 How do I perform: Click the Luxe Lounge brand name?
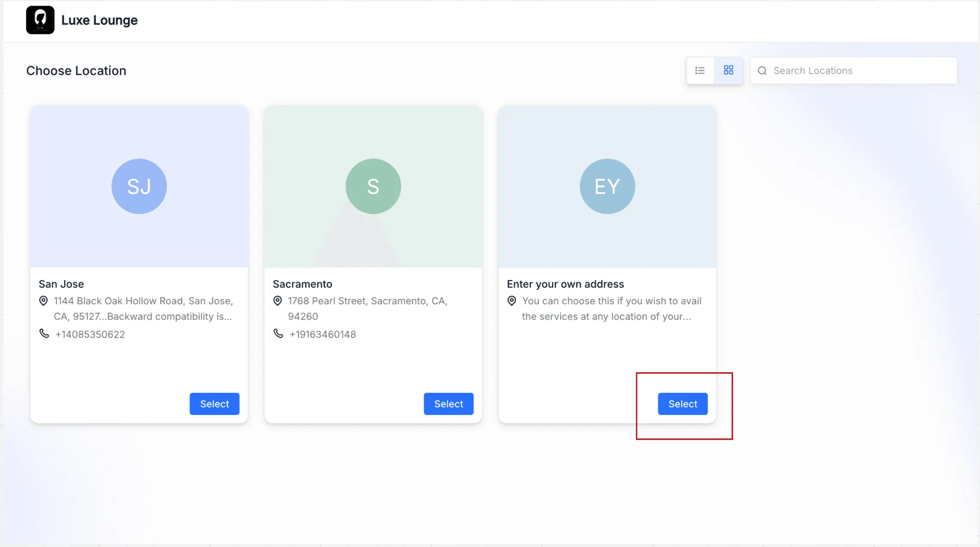[100, 20]
